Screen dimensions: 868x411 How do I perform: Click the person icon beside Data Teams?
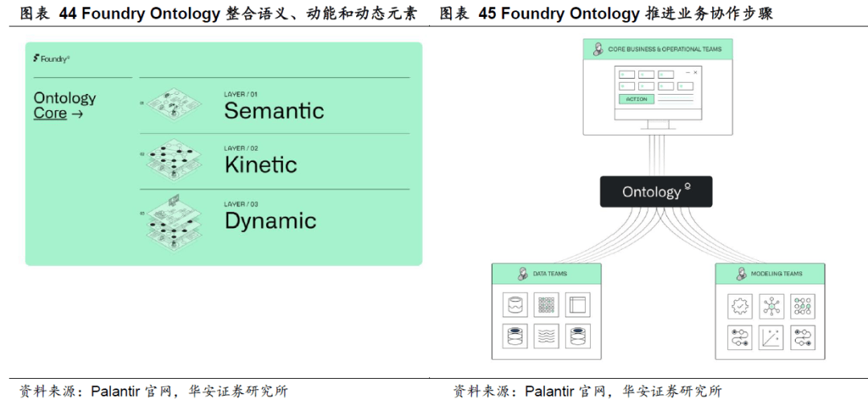pyautogui.click(x=522, y=274)
